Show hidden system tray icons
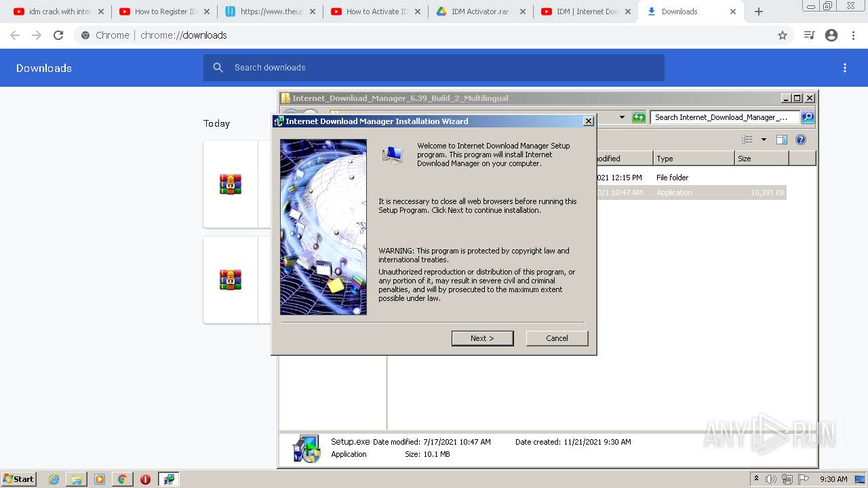 [756, 479]
